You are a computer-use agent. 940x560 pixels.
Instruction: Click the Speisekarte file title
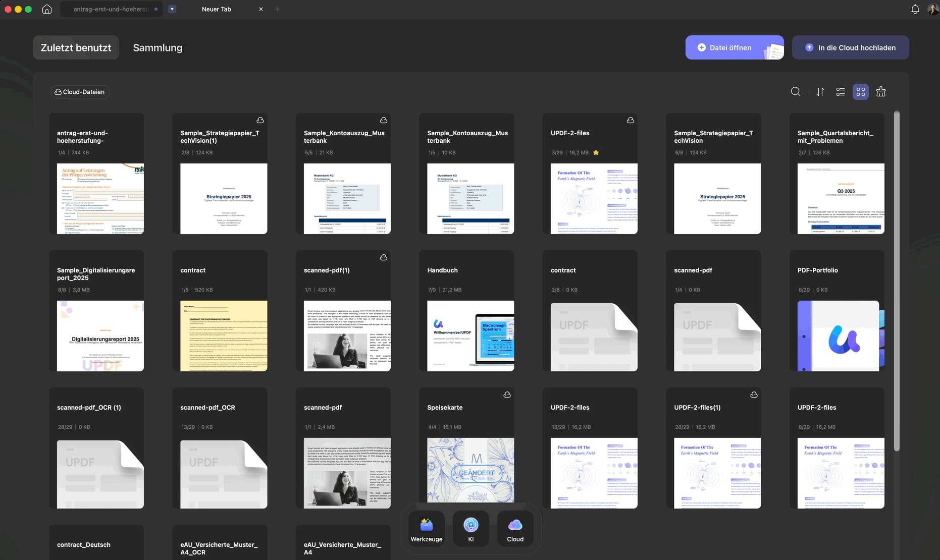(445, 408)
